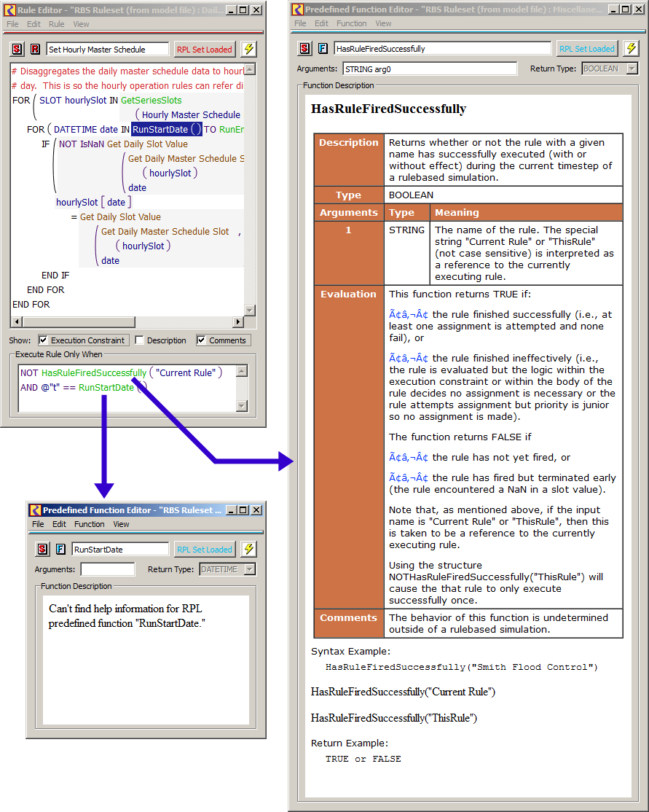Click the rule name field Set Hourly Master Schedule
Screen dimensions: 649x812
108,49
